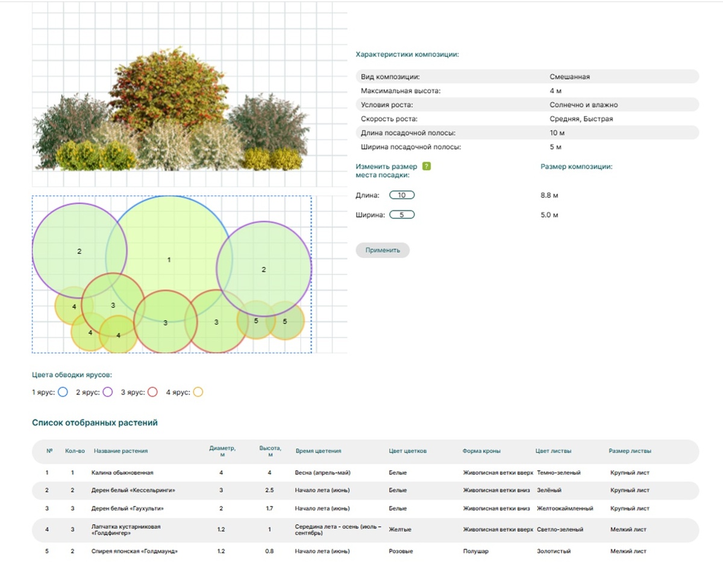The width and height of the screenshot is (723, 588).
Task: Click the Применить button
Action: click(x=383, y=250)
